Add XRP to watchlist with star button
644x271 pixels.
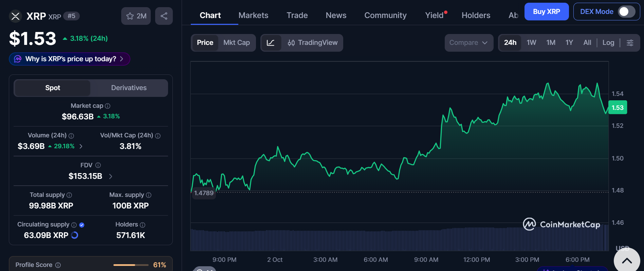[x=136, y=16]
